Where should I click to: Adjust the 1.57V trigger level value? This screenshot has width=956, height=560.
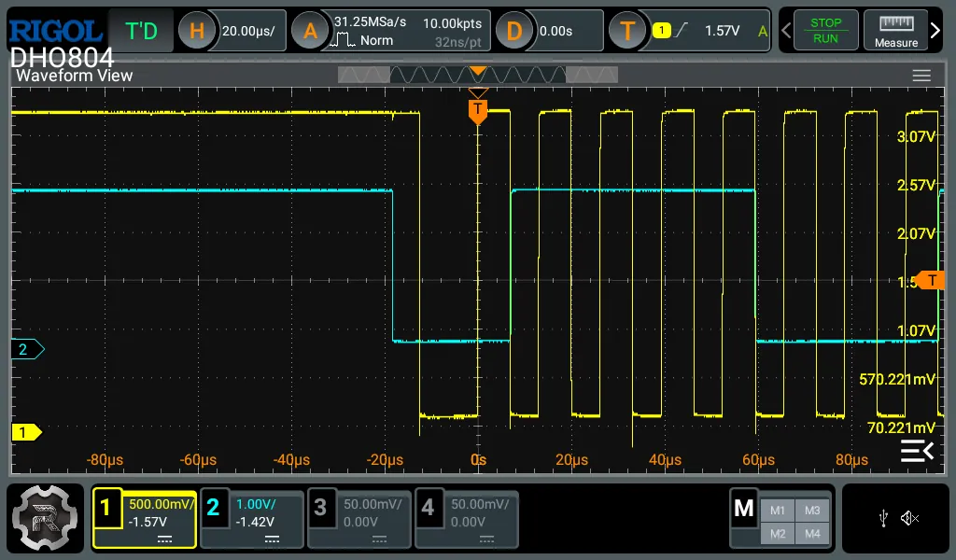point(722,31)
